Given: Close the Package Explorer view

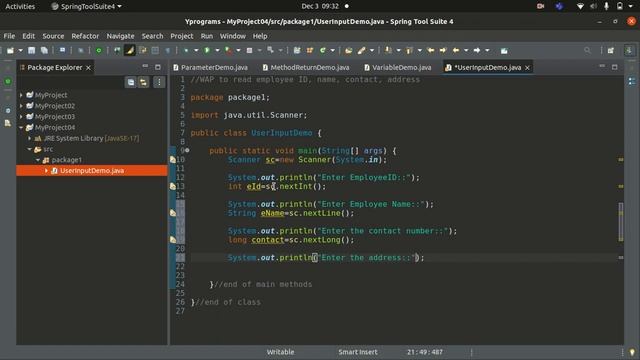Looking at the screenshot, I should click(88, 68).
